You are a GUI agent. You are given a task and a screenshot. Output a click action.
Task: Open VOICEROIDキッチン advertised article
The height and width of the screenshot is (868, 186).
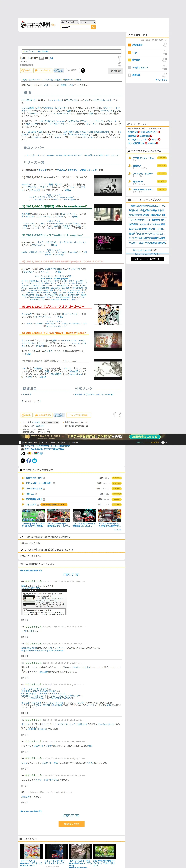click(x=143, y=189)
